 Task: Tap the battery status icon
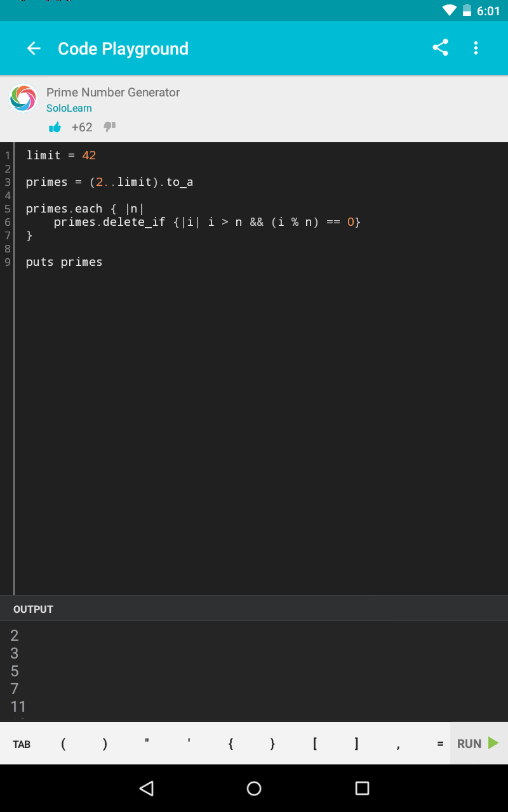point(467,10)
